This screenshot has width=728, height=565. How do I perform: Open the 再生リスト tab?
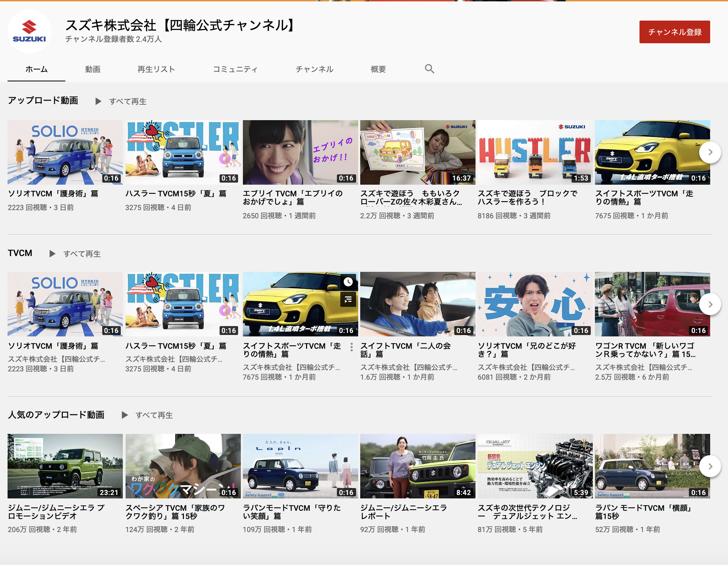156,69
